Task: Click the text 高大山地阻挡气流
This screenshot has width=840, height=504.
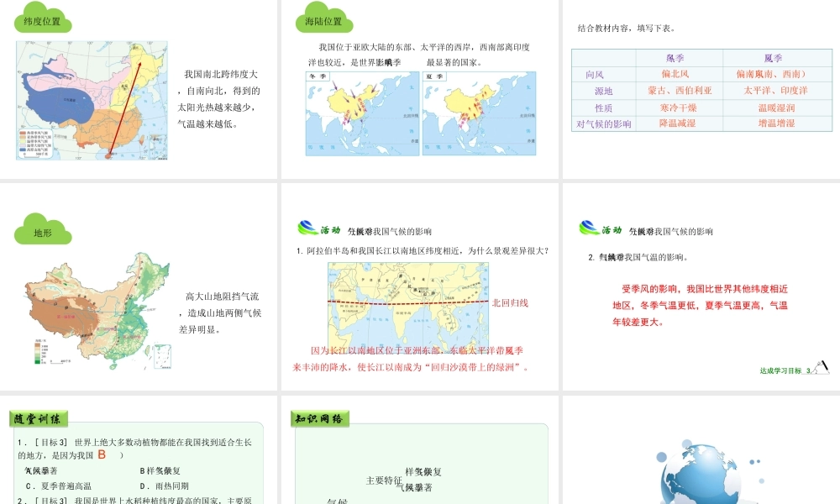Action: [x=223, y=297]
